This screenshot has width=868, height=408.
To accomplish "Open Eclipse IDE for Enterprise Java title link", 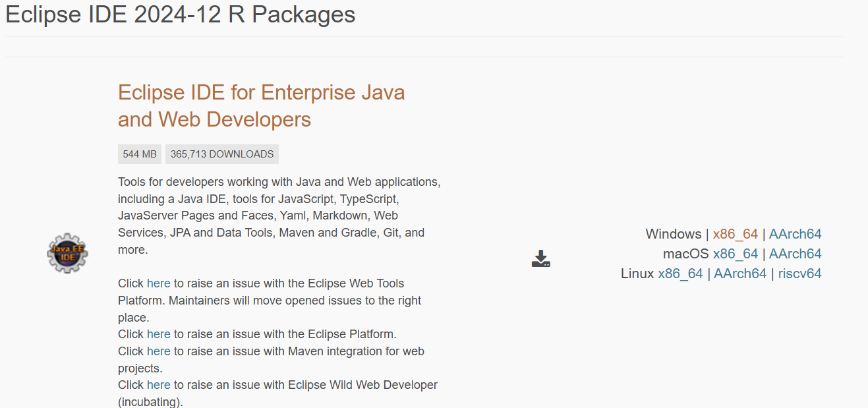I will point(261,105).
